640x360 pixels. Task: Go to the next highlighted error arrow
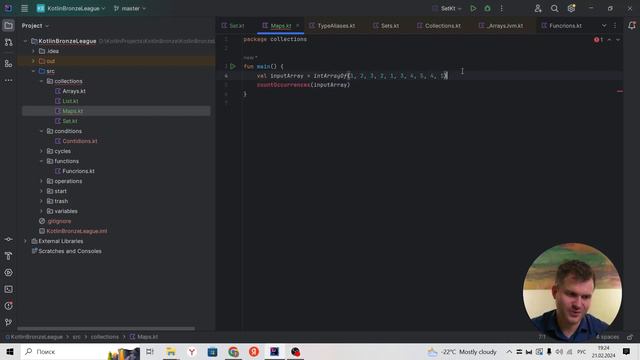click(x=618, y=40)
